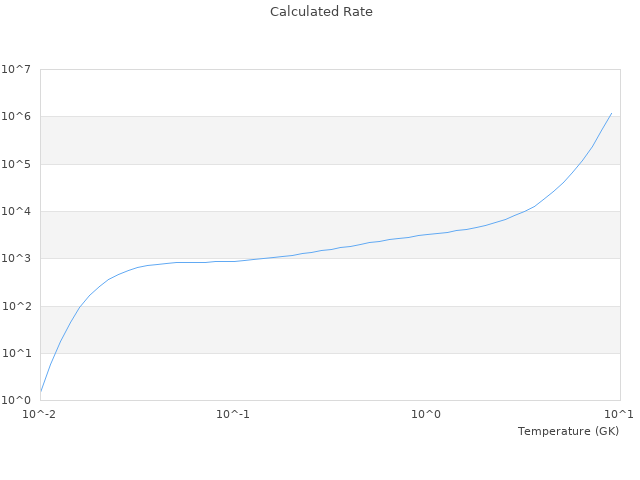Select the 10^0 label on the vertical axis

pos(16,401)
